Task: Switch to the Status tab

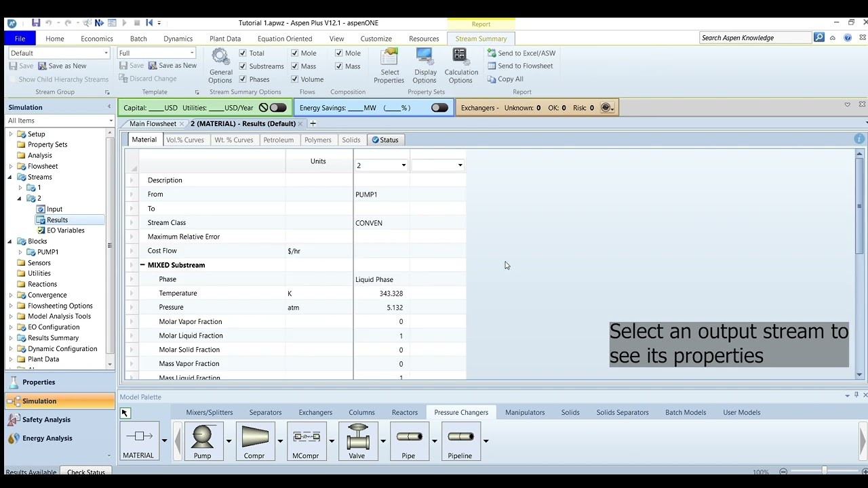Action: (x=385, y=140)
